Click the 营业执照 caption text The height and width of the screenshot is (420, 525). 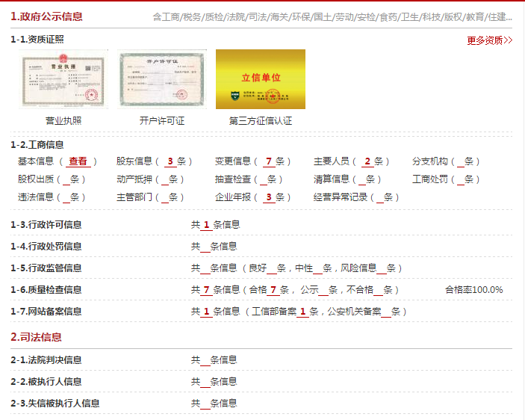coord(63,120)
